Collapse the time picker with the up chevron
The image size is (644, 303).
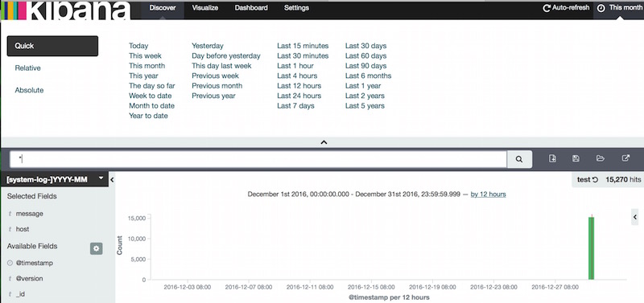point(324,142)
